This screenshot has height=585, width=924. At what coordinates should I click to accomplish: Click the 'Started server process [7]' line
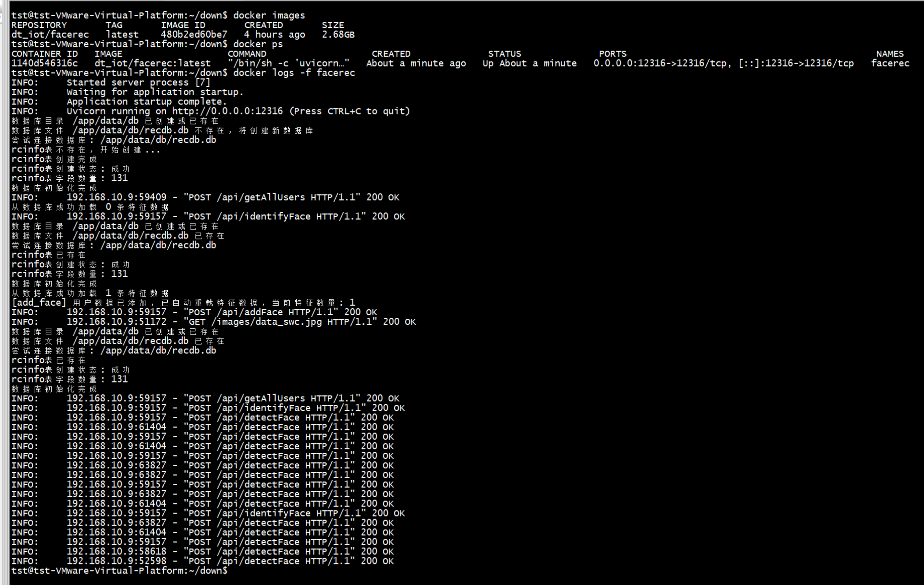(x=138, y=83)
